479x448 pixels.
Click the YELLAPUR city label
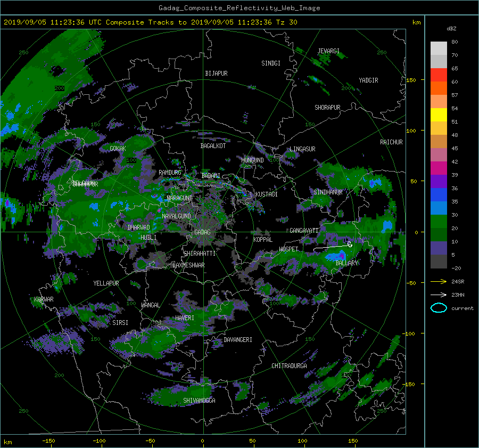coord(106,283)
